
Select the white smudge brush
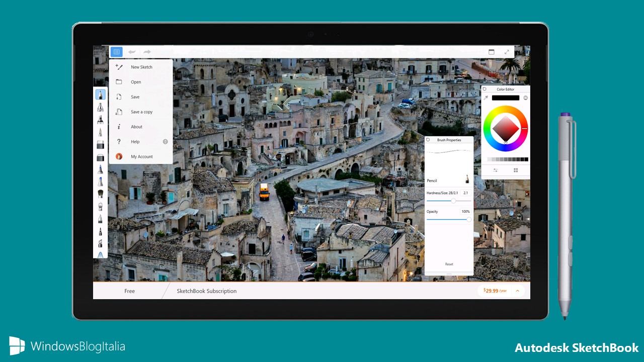tap(101, 206)
